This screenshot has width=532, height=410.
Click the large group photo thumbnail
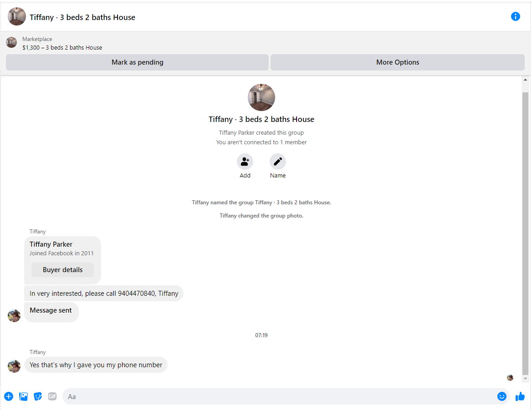point(261,97)
